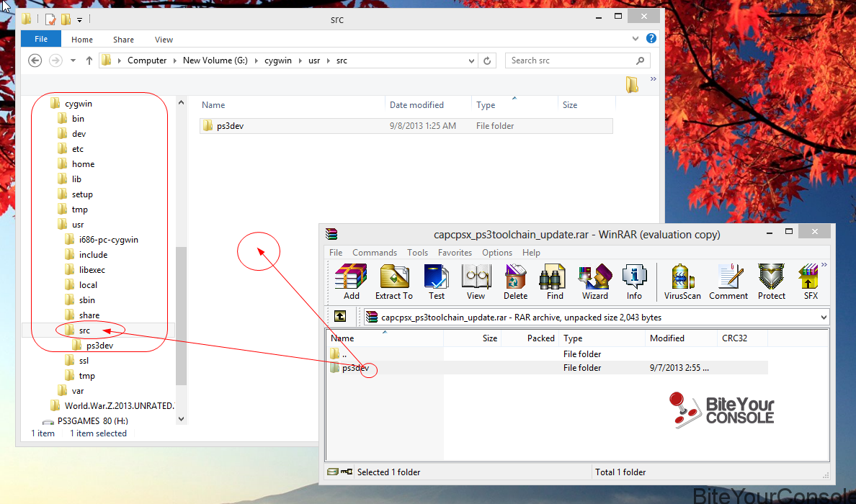Convert archive with SFX tool
The width and height of the screenshot is (856, 504).
(x=810, y=282)
